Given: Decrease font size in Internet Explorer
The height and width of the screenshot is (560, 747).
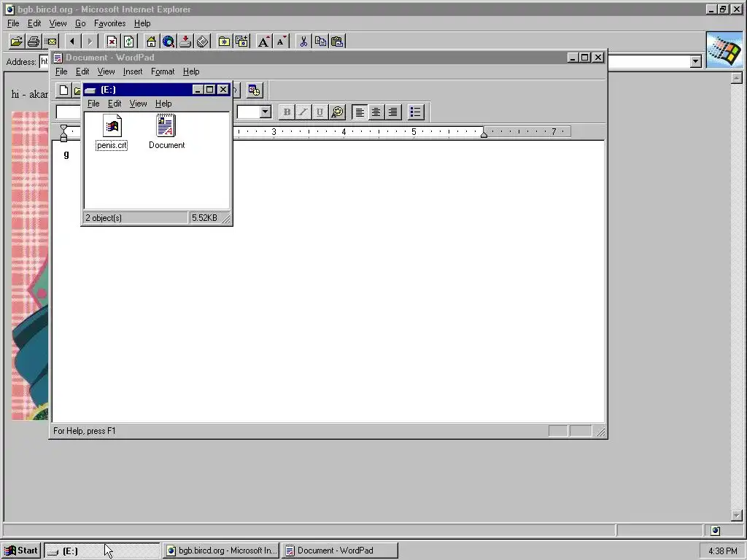Looking at the screenshot, I should pos(281,42).
